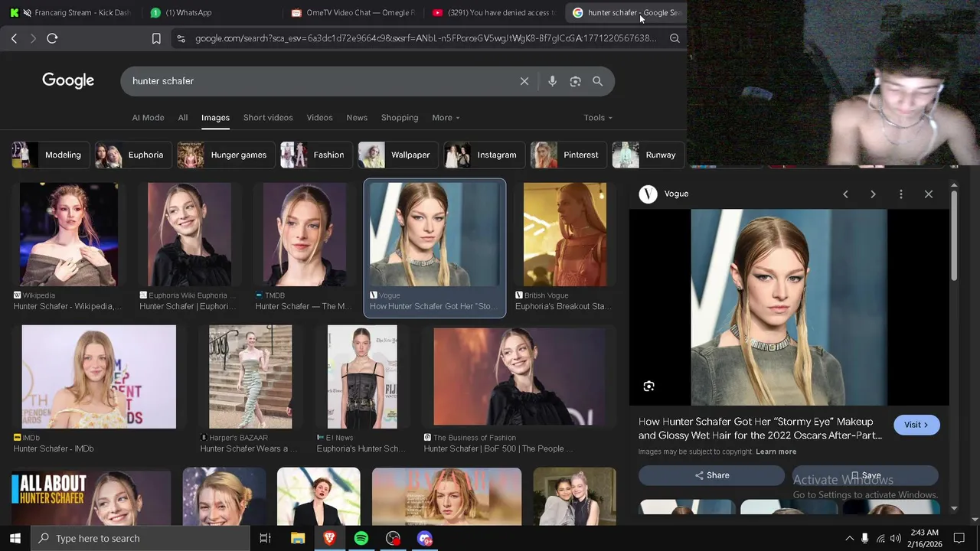The height and width of the screenshot is (551, 980).
Task: Submit search using the magnifier button
Action: coord(598,81)
